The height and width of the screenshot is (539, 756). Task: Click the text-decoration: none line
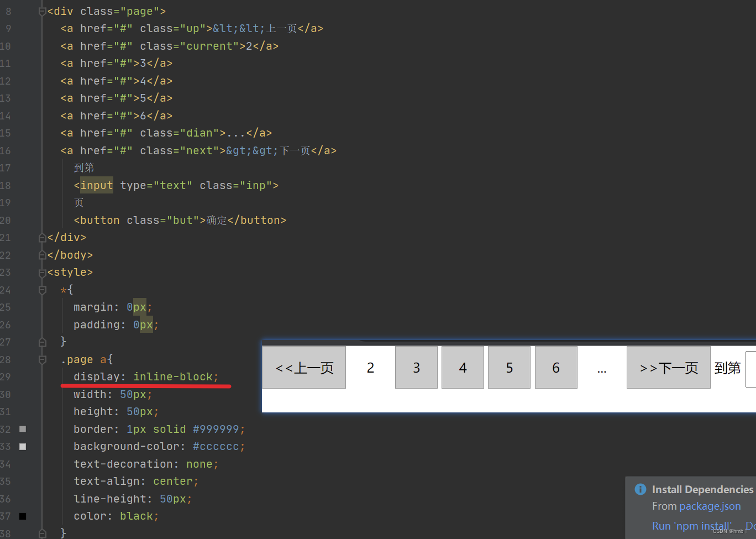tap(146, 464)
